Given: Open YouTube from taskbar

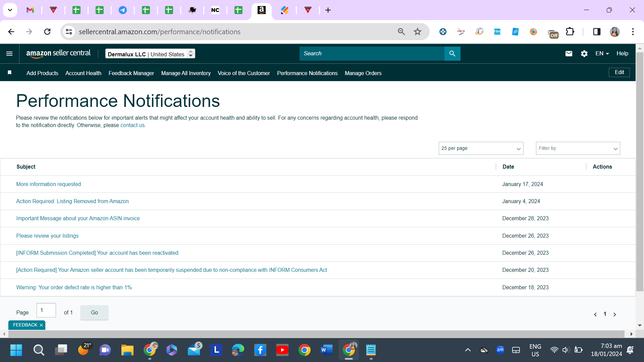Looking at the screenshot, I should pos(282,350).
